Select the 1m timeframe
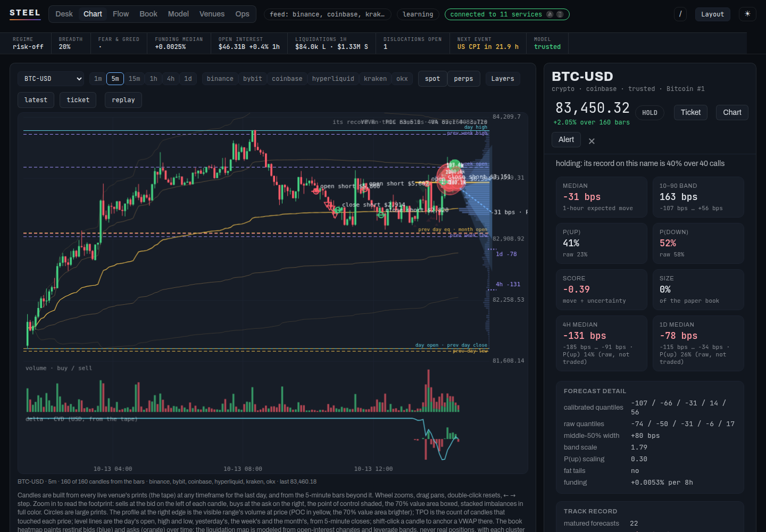The height and width of the screenshot is (532, 766). [x=98, y=79]
